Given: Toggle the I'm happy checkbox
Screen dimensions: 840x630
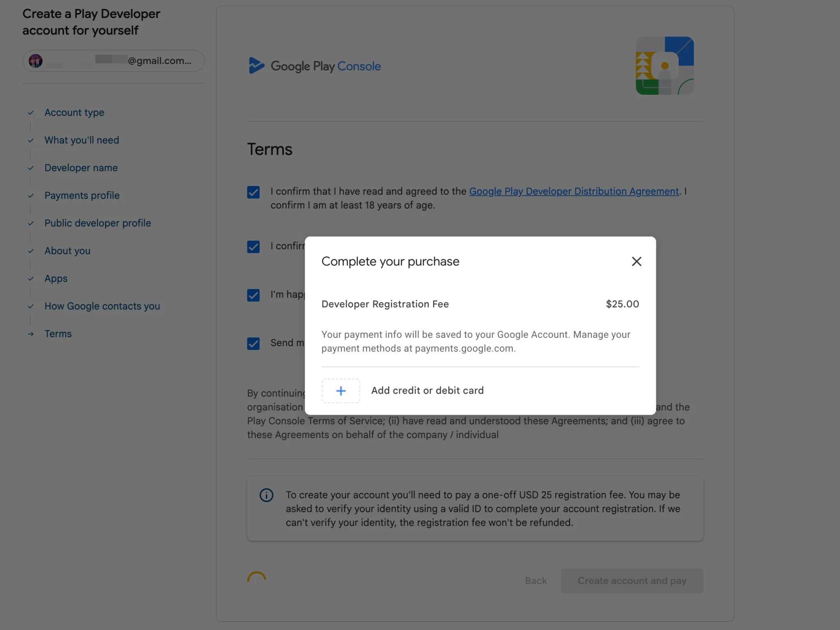Looking at the screenshot, I should tap(253, 295).
